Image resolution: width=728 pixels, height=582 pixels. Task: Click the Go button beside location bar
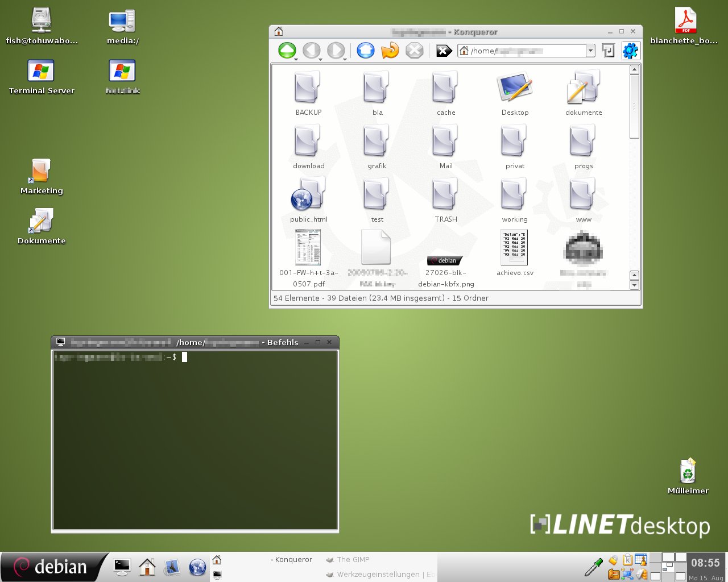(x=608, y=51)
